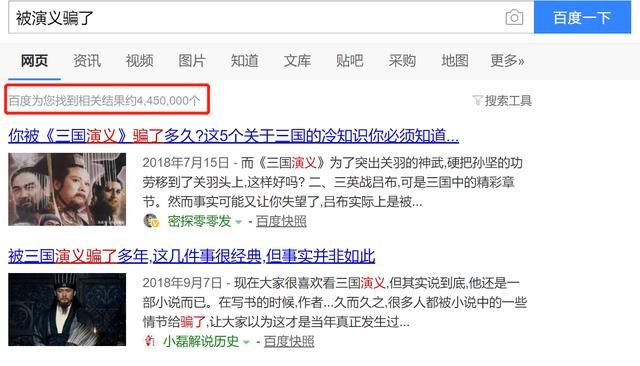The image size is (640, 366).
Task: Expand the 更多» menu
Action: [507, 61]
